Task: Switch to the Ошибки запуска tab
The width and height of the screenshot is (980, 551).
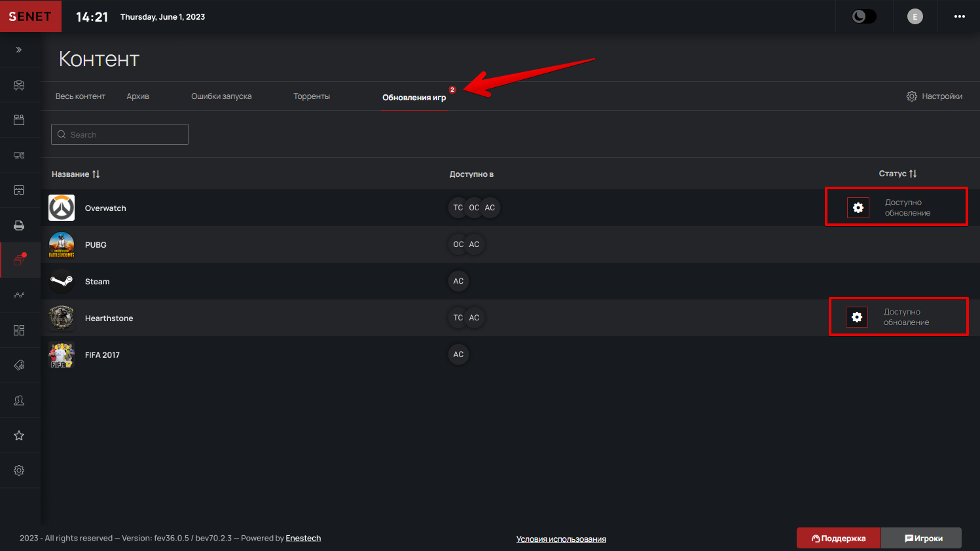Action: coord(221,96)
